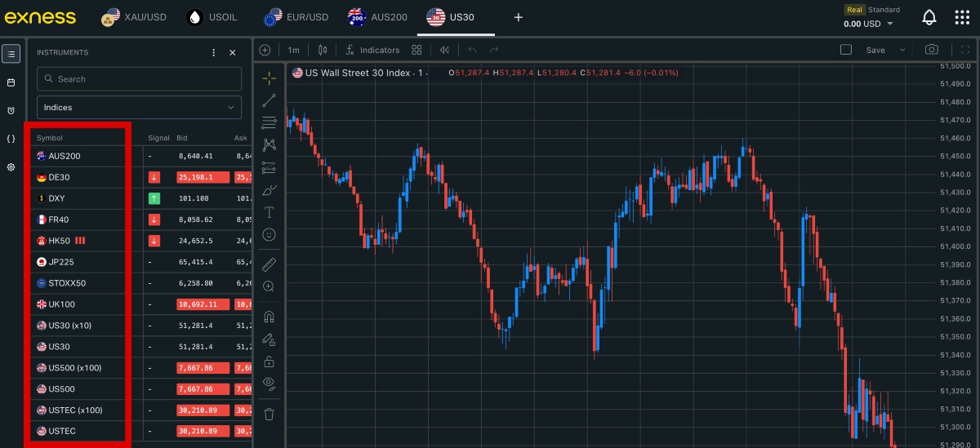Select the XABCD pattern tool
The height and width of the screenshot is (448, 980).
pos(269,145)
